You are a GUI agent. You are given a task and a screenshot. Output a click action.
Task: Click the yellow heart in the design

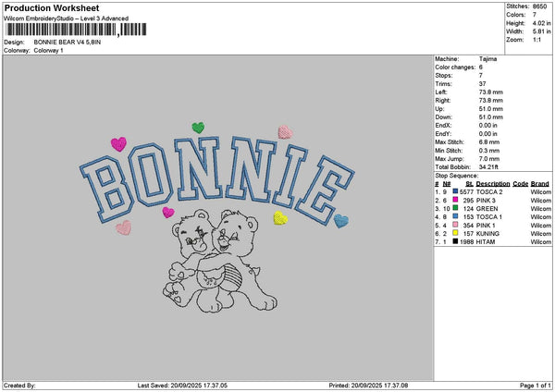[280, 218]
